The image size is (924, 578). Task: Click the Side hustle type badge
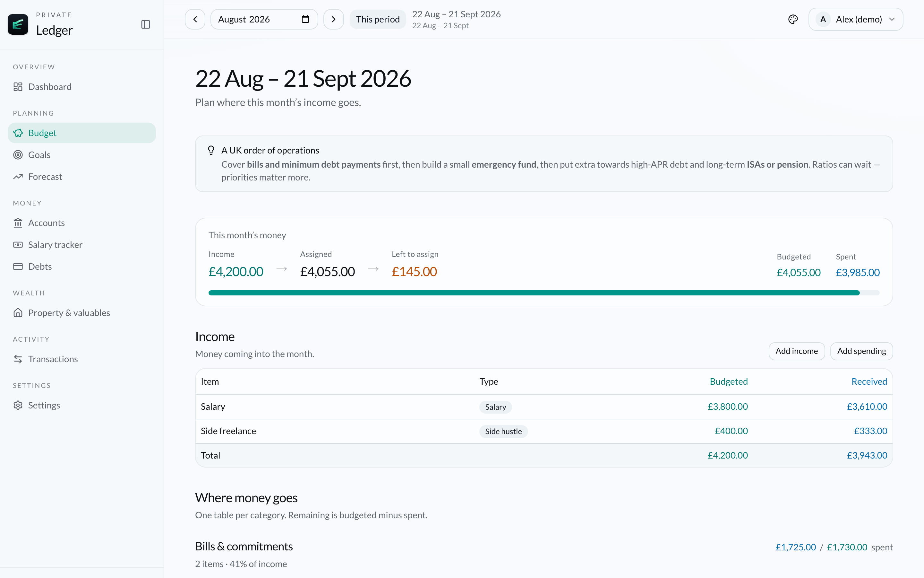pos(503,432)
